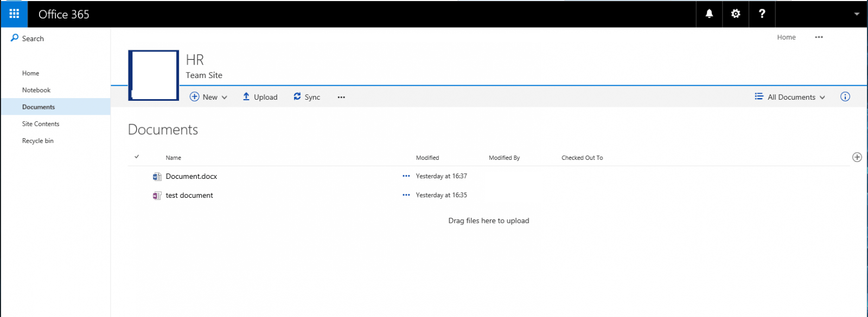The image size is (868, 317).
Task: Expand the New dropdown chevron
Action: point(225,98)
